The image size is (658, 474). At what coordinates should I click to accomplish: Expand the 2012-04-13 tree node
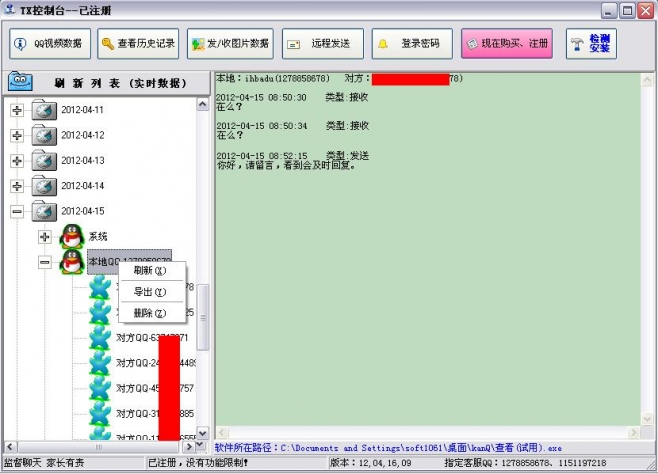pos(17,161)
